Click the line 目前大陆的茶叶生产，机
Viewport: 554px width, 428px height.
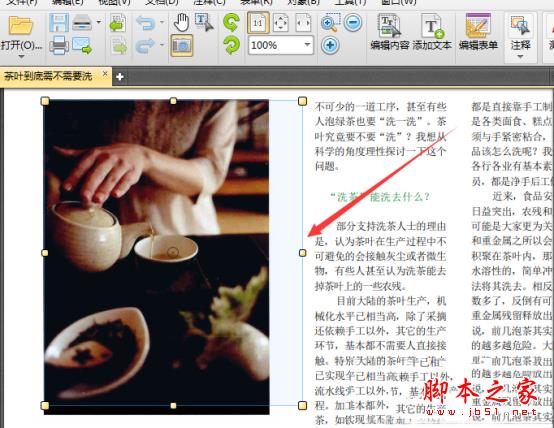391,301
